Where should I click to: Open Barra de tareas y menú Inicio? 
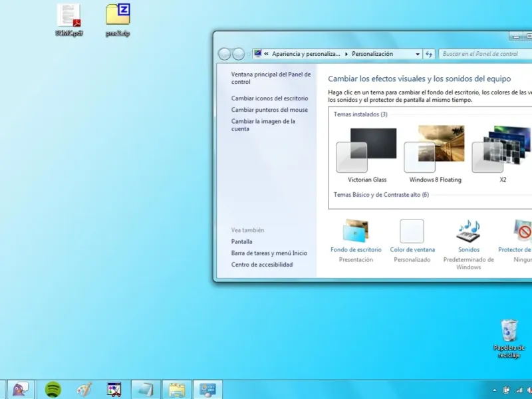269,253
